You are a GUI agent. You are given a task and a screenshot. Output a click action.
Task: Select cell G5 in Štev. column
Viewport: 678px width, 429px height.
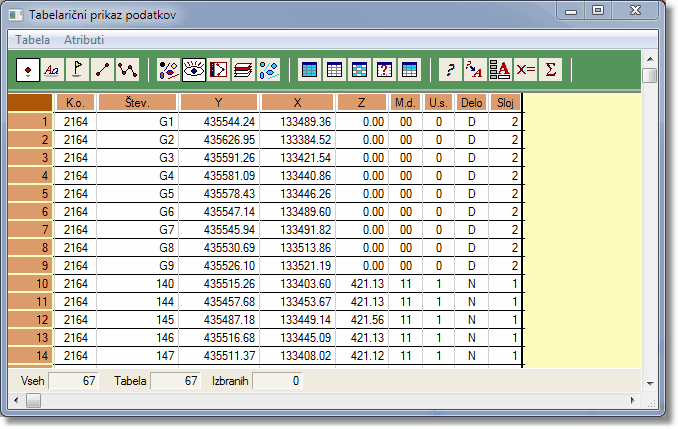tap(138, 193)
